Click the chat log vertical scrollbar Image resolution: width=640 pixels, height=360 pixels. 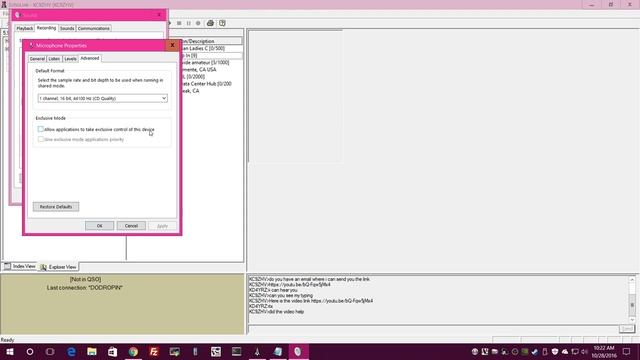632,300
